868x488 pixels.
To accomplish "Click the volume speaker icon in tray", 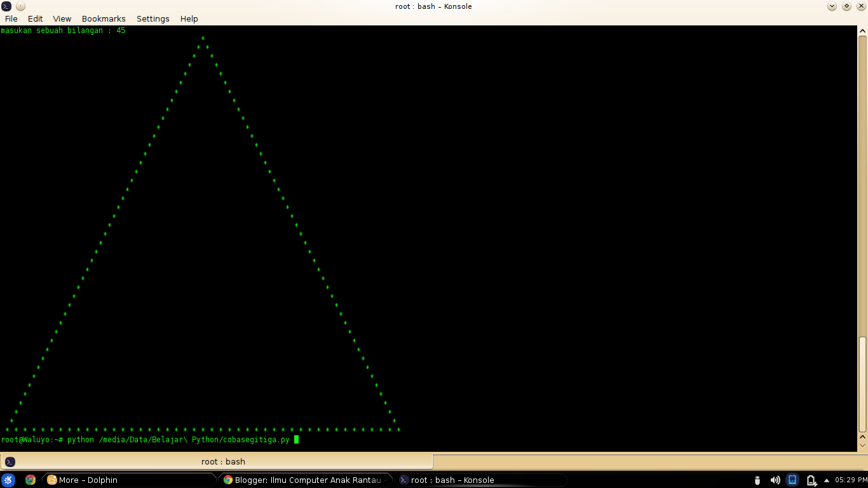I will point(774,480).
